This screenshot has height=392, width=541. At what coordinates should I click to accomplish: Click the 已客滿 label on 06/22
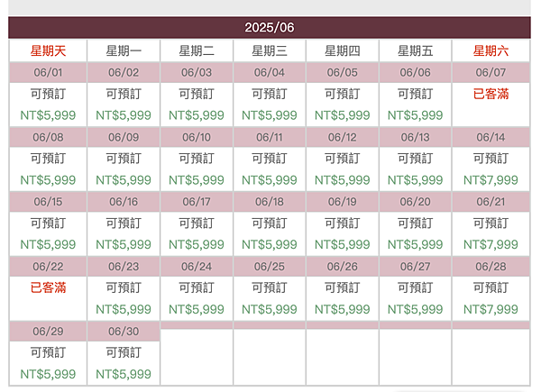click(48, 287)
